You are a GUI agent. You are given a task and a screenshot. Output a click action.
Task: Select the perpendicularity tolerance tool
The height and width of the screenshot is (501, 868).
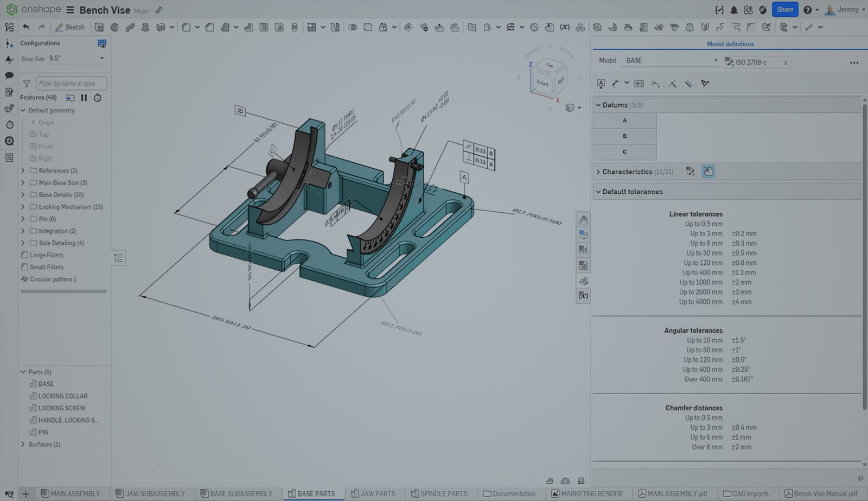point(673,83)
